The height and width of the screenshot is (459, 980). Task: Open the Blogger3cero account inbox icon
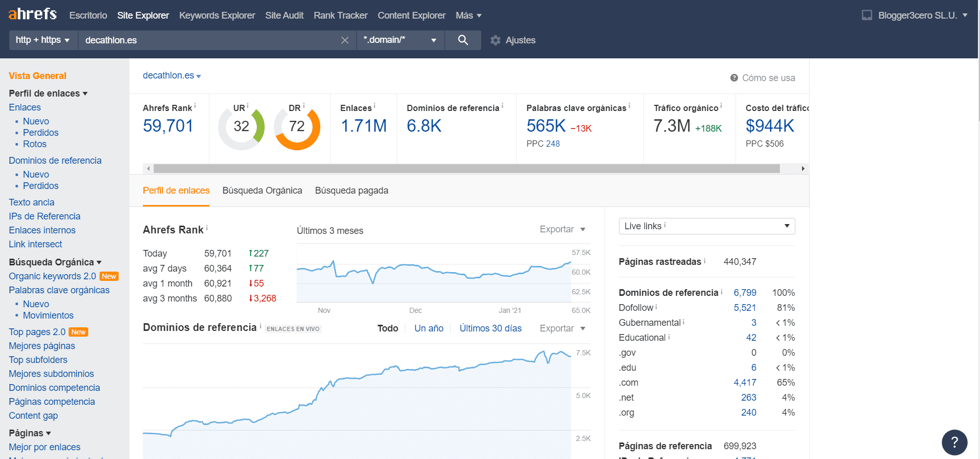[867, 15]
